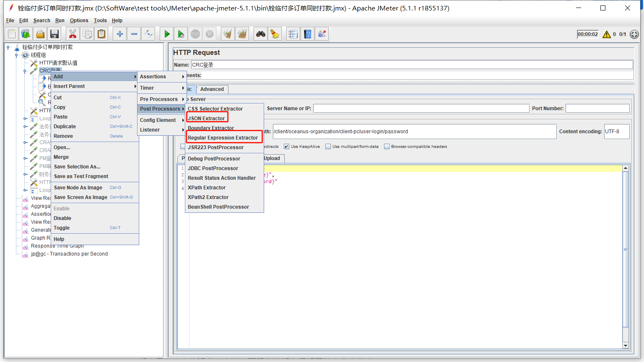Click the Shutdown toolbar icon

pyautogui.click(x=210, y=34)
